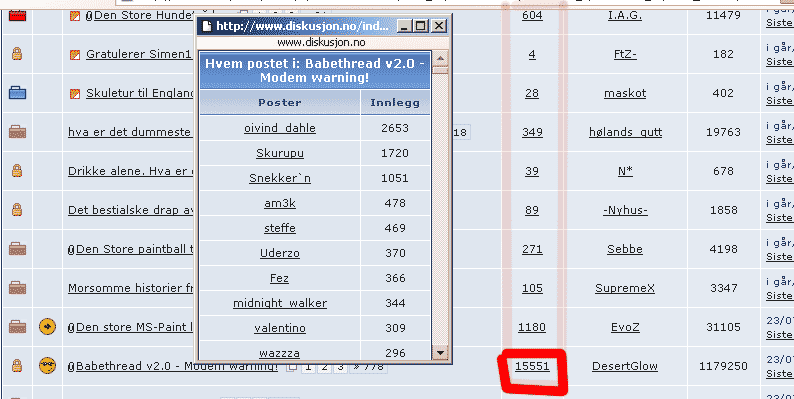Open poster midnight_walker in popup
Screen dimensions: 794x399
280,303
